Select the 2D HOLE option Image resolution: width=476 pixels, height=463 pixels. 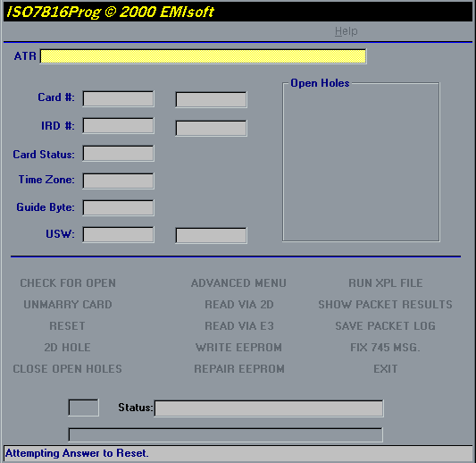click(67, 347)
